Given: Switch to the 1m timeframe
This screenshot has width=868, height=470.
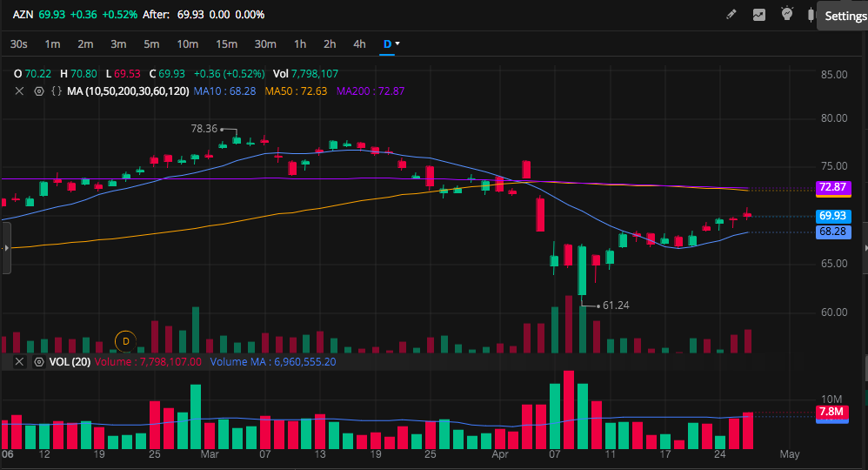Looking at the screenshot, I should tap(52, 44).
